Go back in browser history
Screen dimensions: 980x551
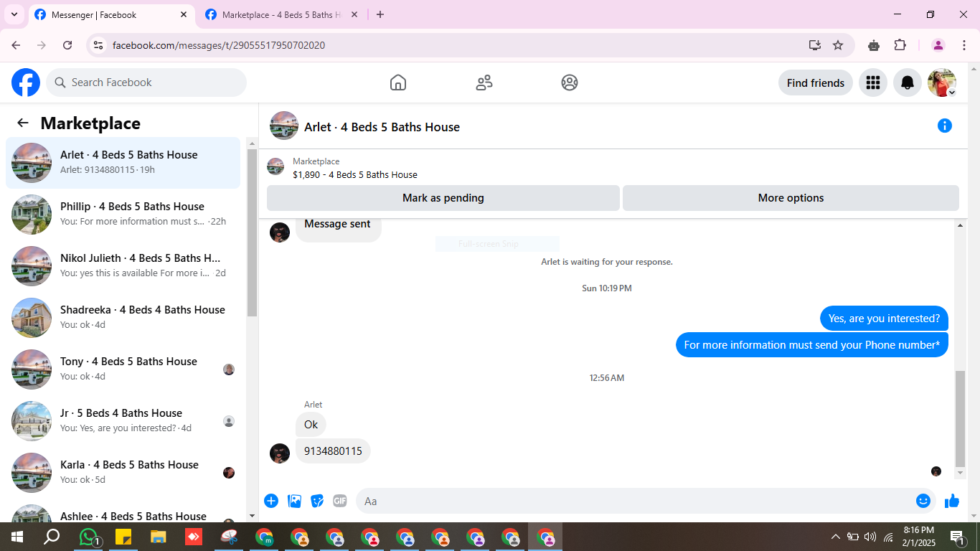16,45
